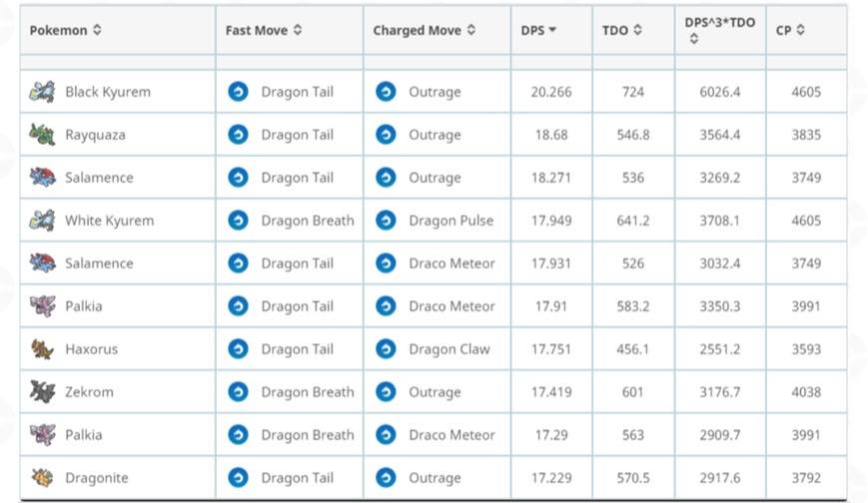Sort table by CP column
This screenshot has height=503, width=868.
point(790,31)
